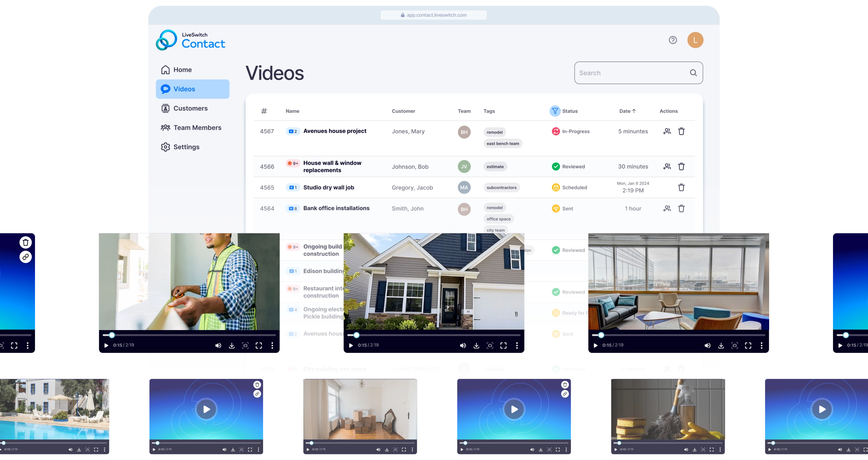Click the fullscreen icon on the center house video
Screen dimensions: 868x460
pos(503,345)
